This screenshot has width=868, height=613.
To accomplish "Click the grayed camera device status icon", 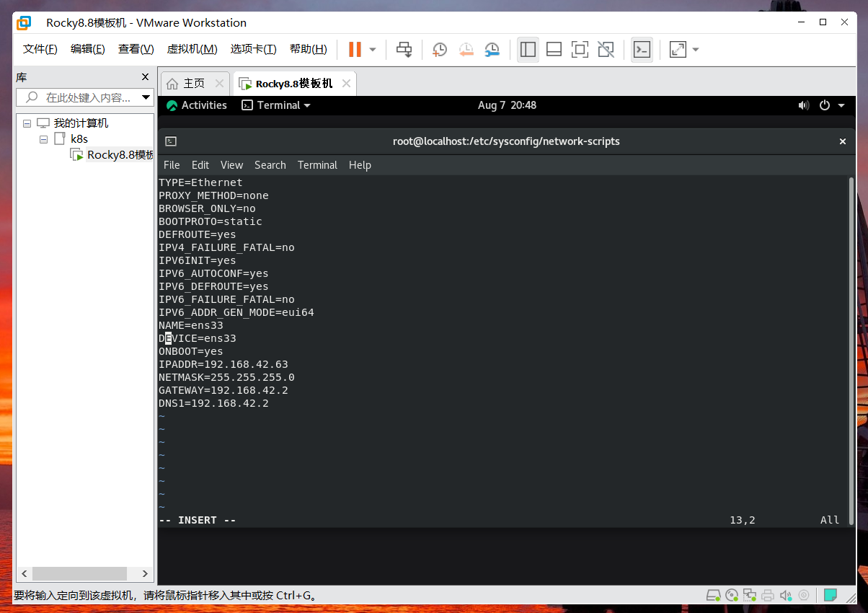I will [804, 595].
